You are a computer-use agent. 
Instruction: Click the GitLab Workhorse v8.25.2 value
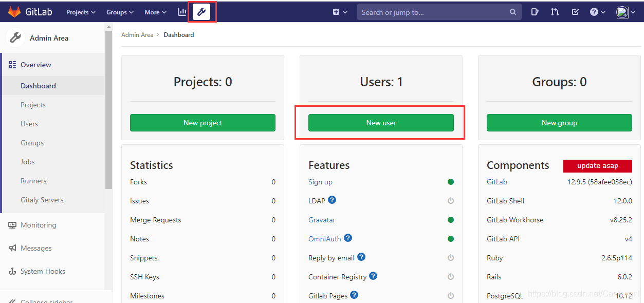pos(621,220)
